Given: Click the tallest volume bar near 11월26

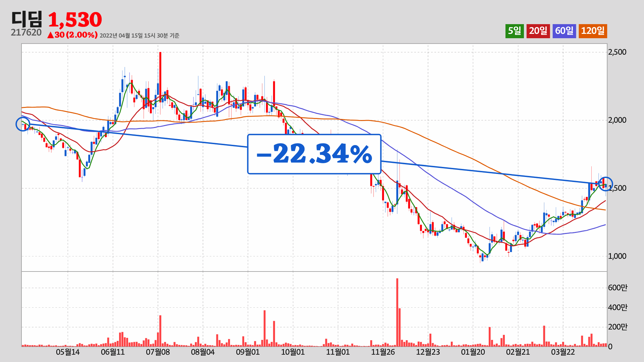Looking at the screenshot, I should coord(397,312).
